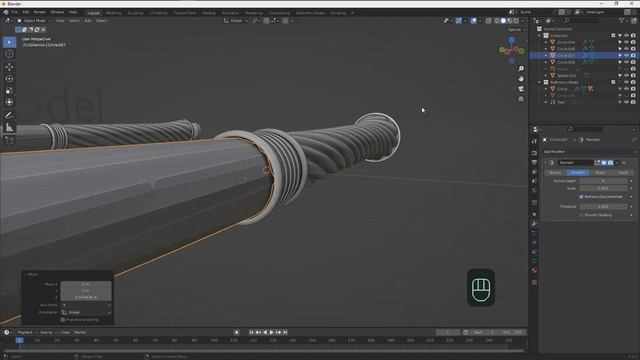Viewport: 640px width, 360px height.
Task: Toggle the snap magnet icon in header
Action: pos(266,20)
